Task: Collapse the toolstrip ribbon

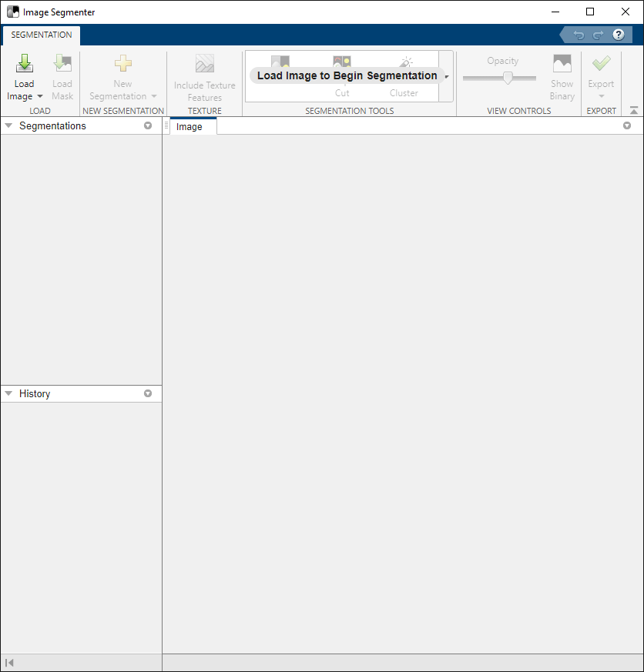Action: coord(634,111)
